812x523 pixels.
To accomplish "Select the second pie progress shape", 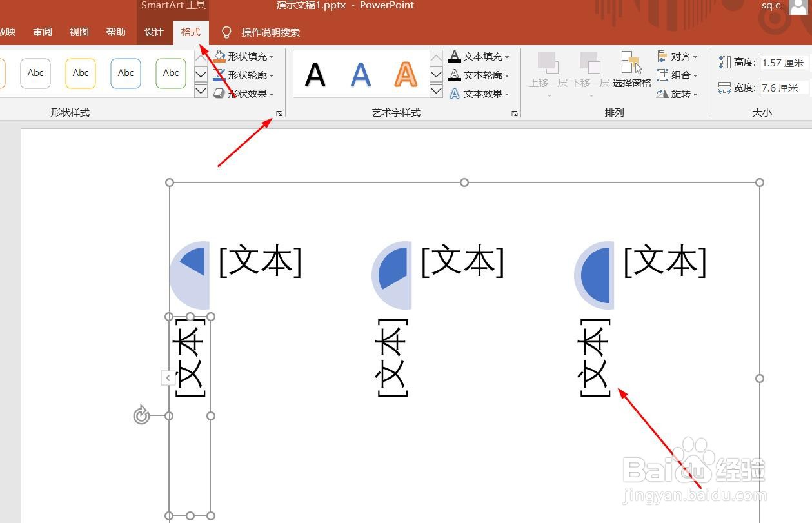I will coord(392,275).
